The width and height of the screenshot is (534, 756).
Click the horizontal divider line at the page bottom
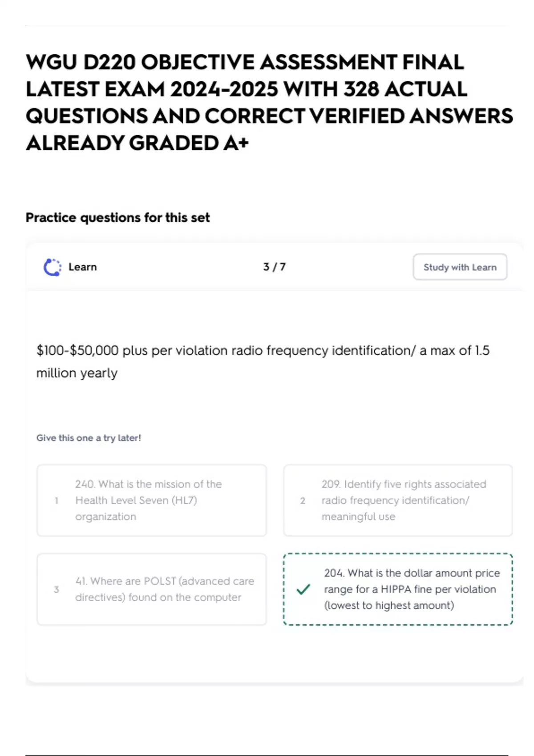click(267, 755)
